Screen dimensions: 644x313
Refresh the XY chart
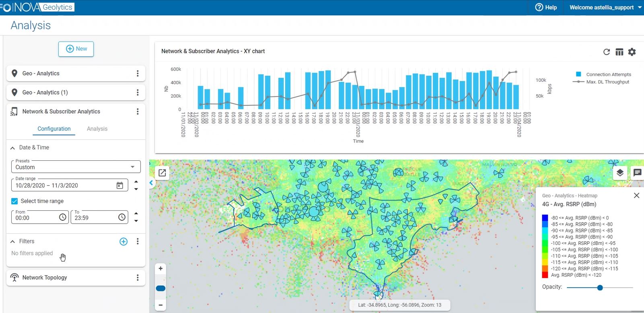tap(607, 52)
